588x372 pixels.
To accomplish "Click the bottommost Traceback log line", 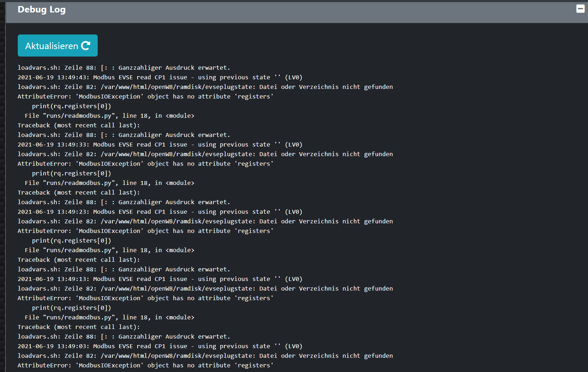I will tap(79, 327).
